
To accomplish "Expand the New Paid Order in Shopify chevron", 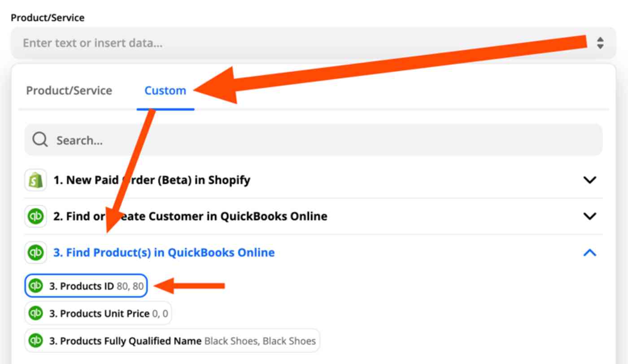I will coord(589,180).
